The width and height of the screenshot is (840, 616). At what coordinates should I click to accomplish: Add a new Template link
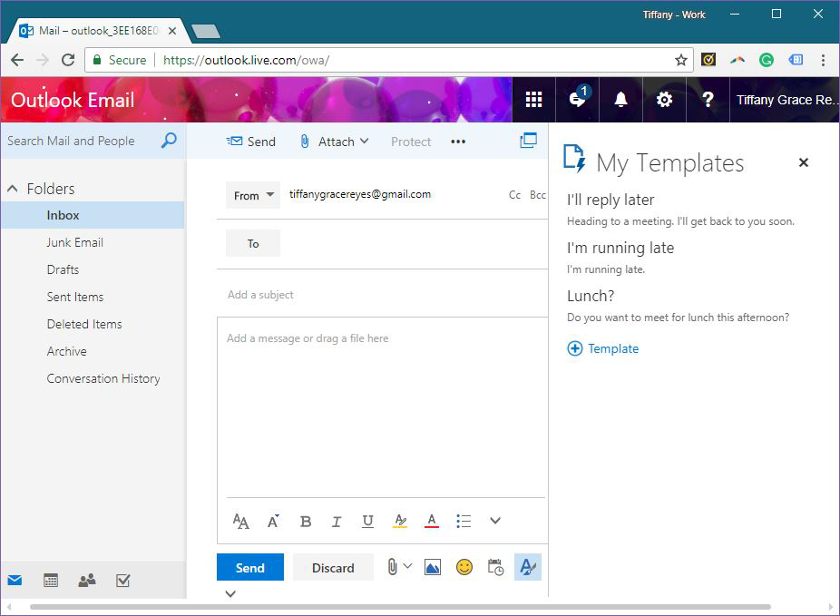(x=603, y=348)
